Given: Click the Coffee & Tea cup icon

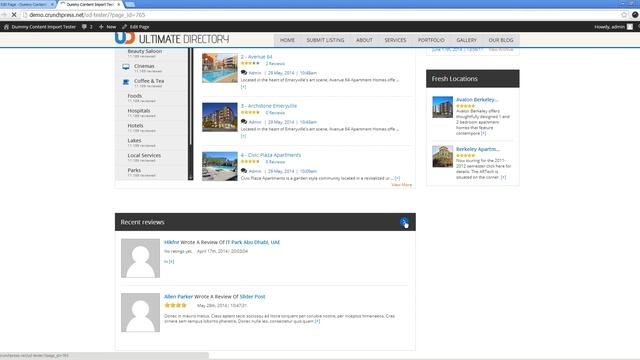Looking at the screenshot, I should pos(126,82).
